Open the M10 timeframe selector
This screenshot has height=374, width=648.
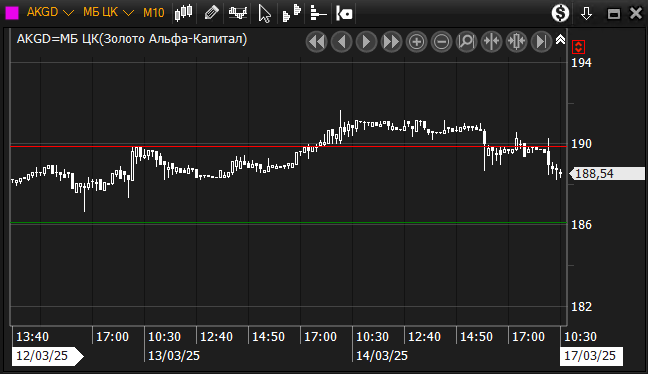pos(153,13)
